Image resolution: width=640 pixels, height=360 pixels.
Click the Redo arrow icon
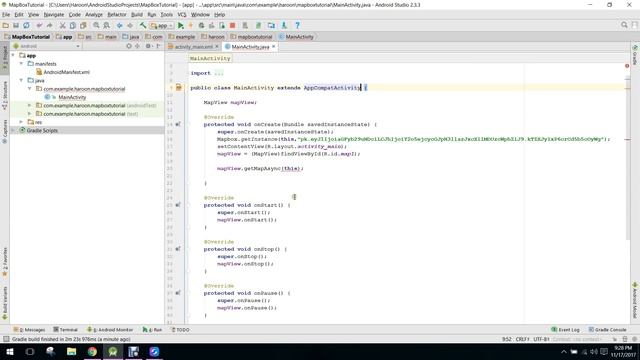(x=49, y=25)
